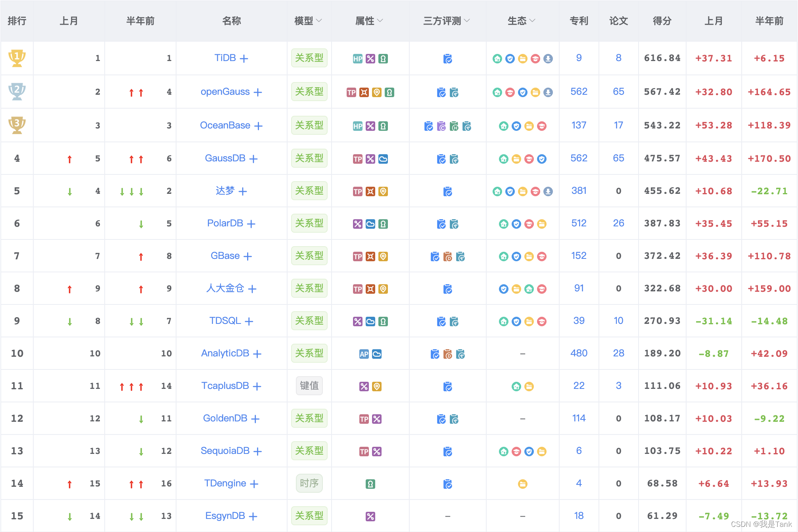
Task: Open the 三方评测 column filter dropdown
Action: tap(467, 20)
